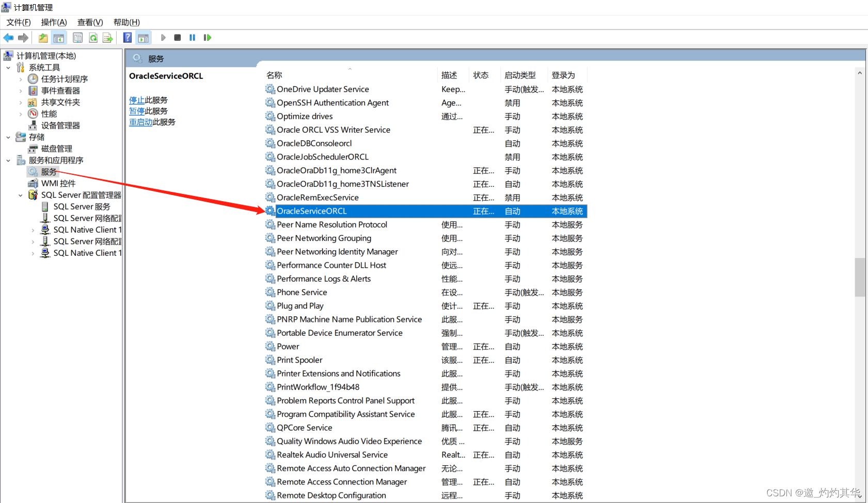This screenshot has width=868, height=503.
Task: Click the gear icon beside Phone Service
Action: click(x=270, y=293)
